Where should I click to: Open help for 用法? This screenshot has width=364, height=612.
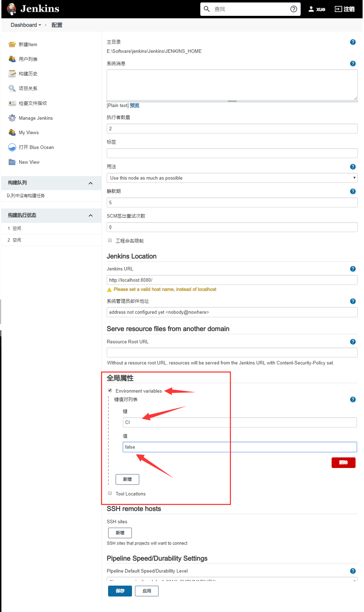(353, 167)
